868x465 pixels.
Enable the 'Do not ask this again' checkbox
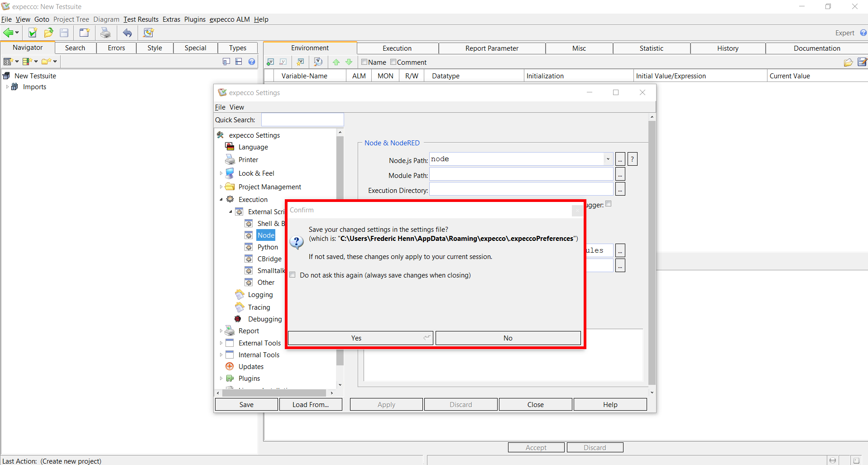click(x=293, y=275)
